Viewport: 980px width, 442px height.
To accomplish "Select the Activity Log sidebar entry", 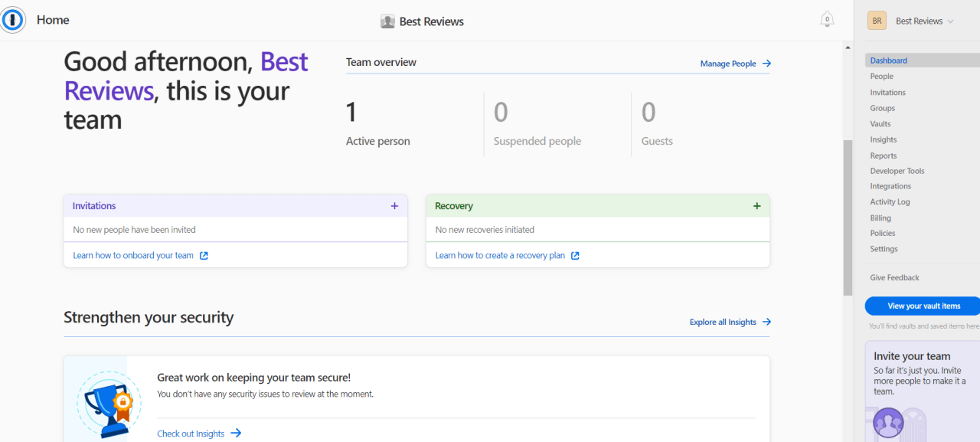I will [x=890, y=201].
